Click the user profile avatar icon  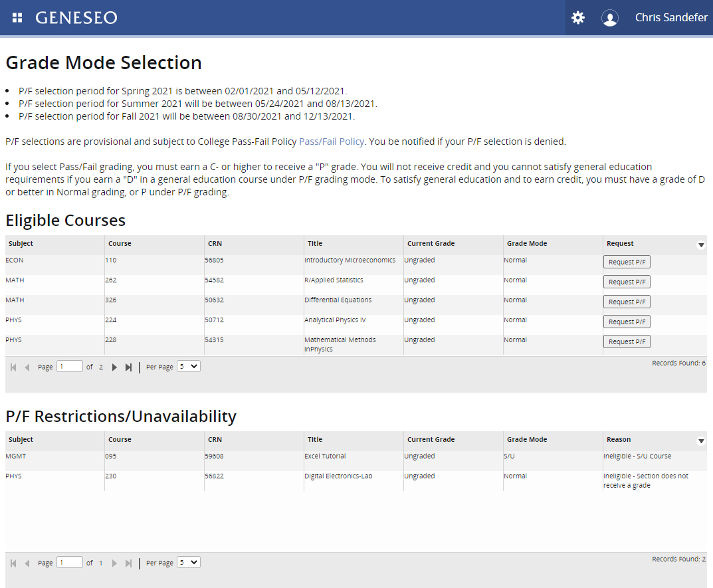[x=609, y=18]
